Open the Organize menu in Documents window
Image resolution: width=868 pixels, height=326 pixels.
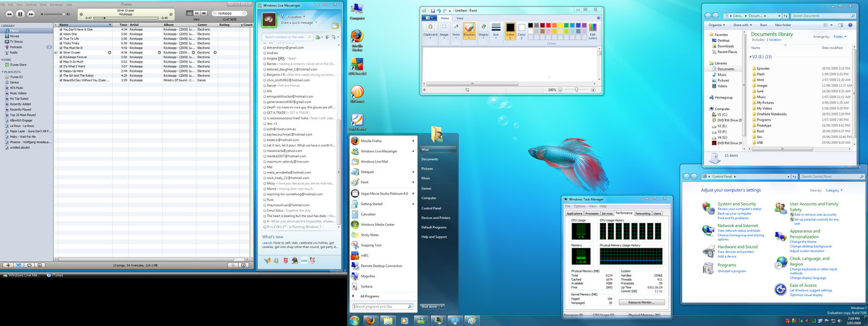coord(716,25)
